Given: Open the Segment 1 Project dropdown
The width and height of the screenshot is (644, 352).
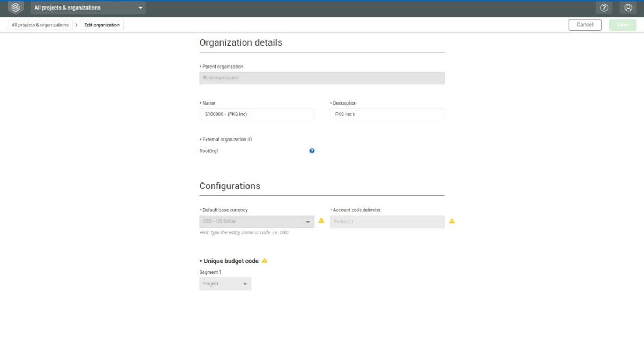Looking at the screenshot, I should 225,284.
